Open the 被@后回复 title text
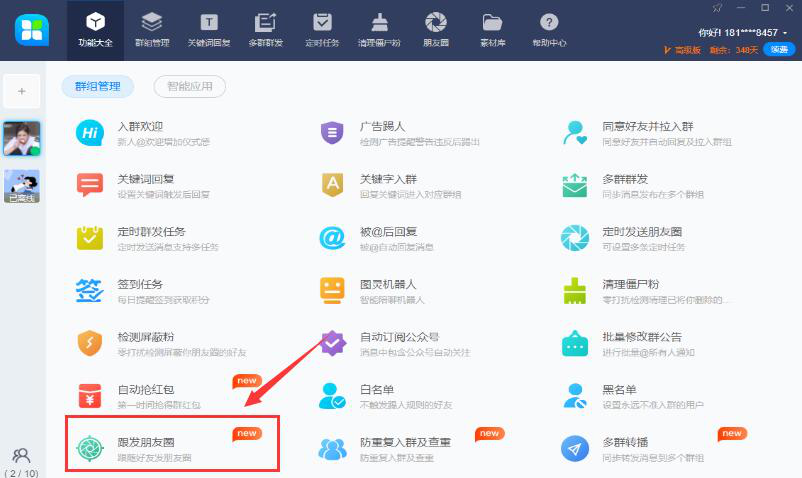 point(389,232)
